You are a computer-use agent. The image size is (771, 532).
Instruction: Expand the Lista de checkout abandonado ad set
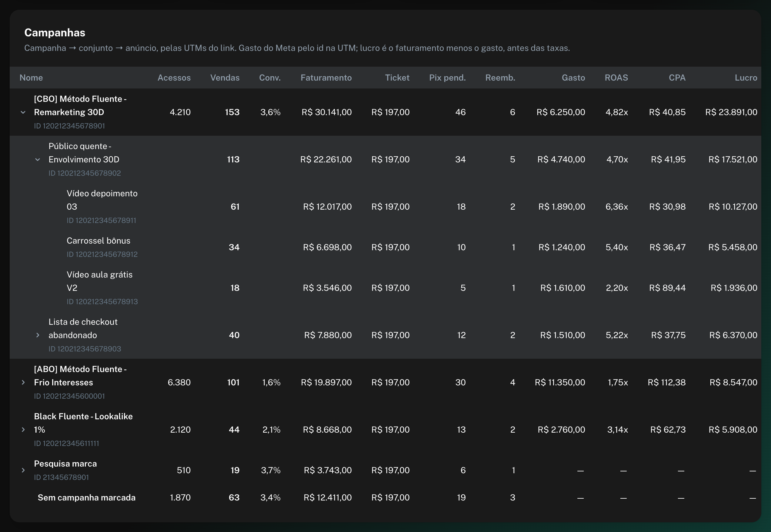point(38,335)
